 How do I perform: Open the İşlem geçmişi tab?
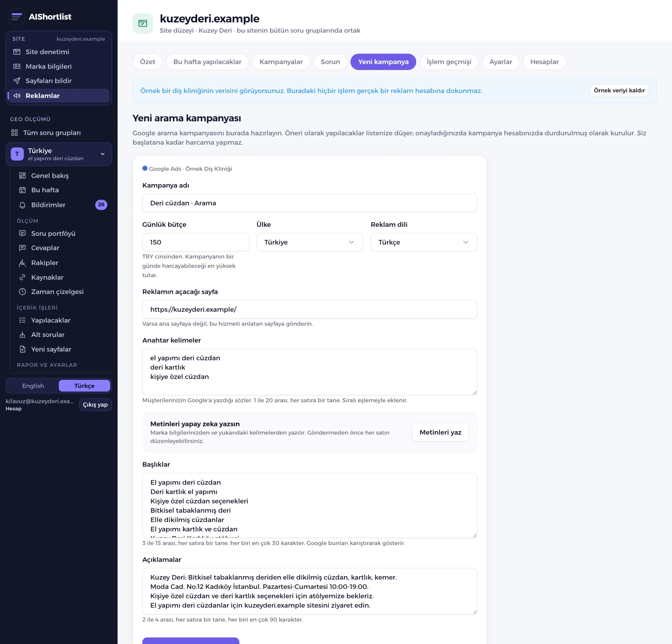point(449,62)
